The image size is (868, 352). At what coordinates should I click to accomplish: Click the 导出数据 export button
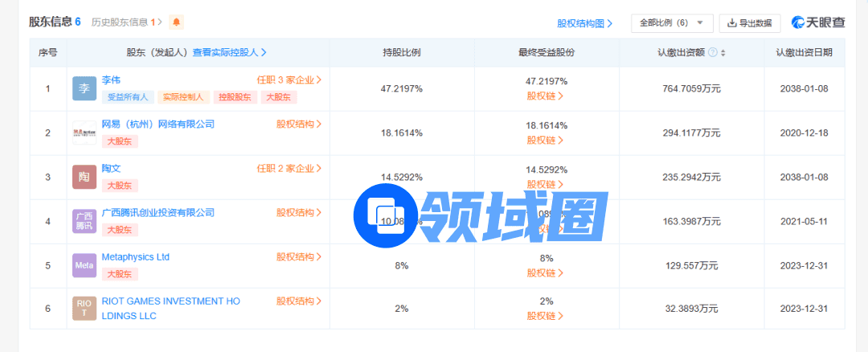749,23
